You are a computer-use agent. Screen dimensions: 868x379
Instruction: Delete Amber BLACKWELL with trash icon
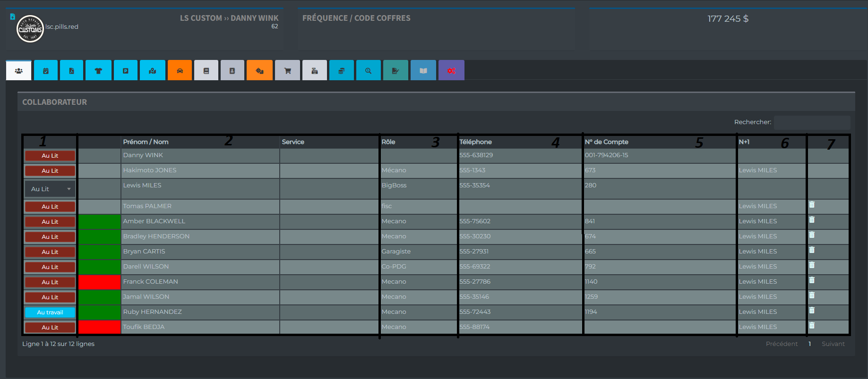(812, 220)
